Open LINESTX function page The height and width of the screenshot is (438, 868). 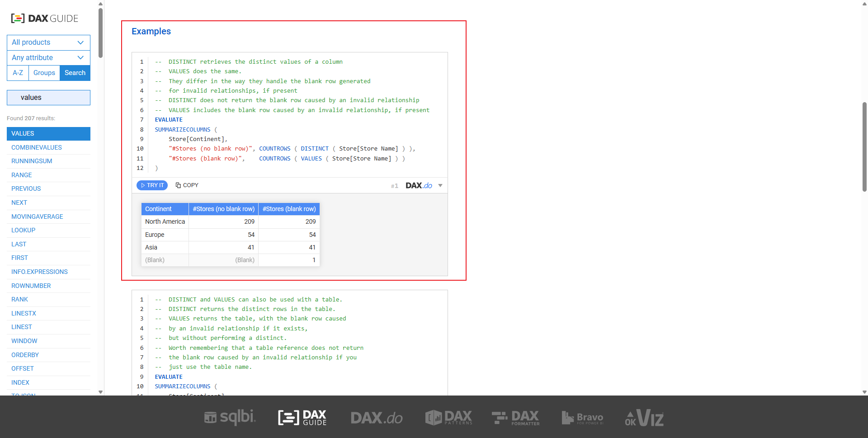(x=24, y=313)
